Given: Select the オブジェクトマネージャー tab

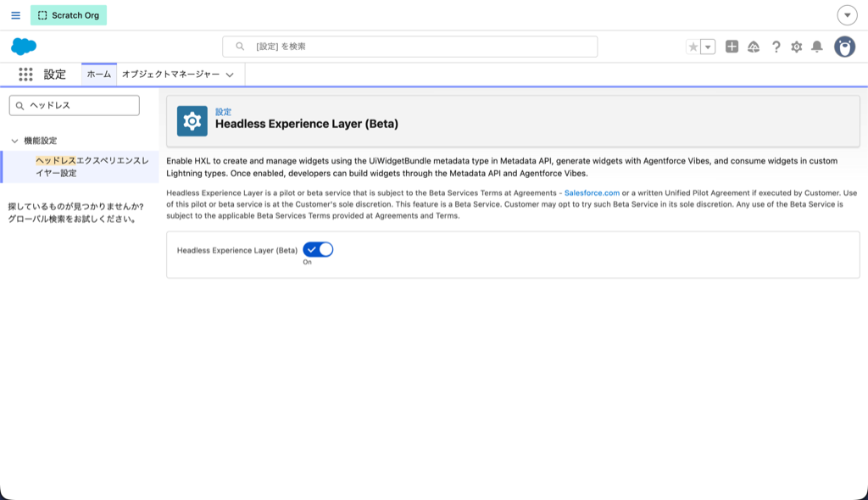Looking at the screenshot, I should click(x=170, y=75).
